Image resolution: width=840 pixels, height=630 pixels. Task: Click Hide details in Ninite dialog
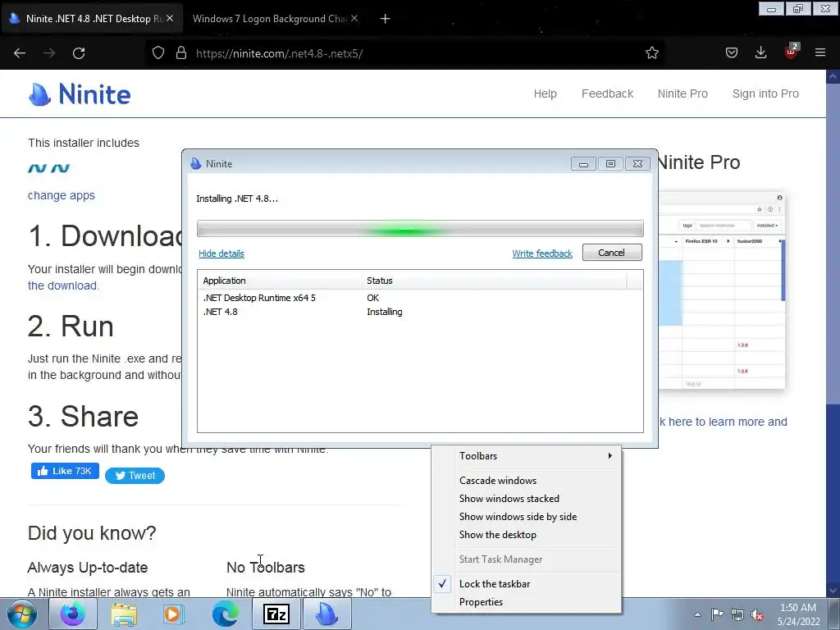(221, 253)
